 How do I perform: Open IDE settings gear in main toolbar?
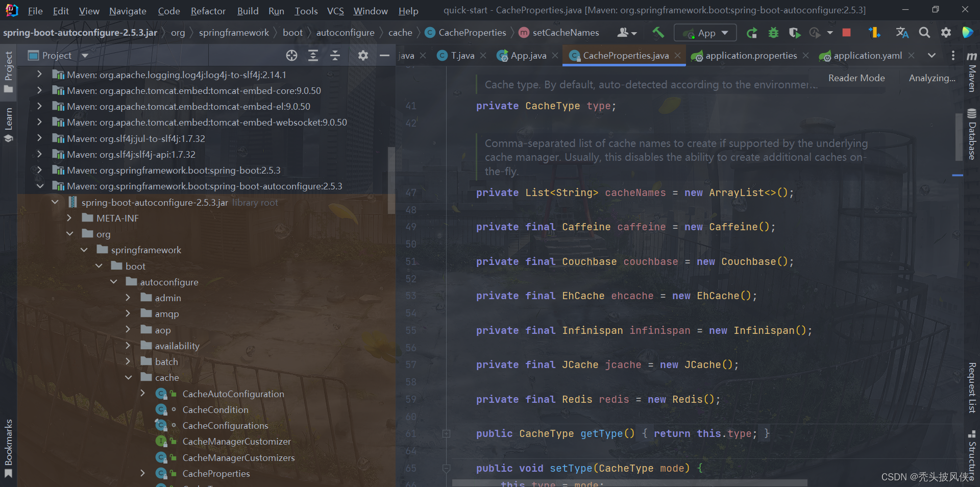click(x=946, y=33)
